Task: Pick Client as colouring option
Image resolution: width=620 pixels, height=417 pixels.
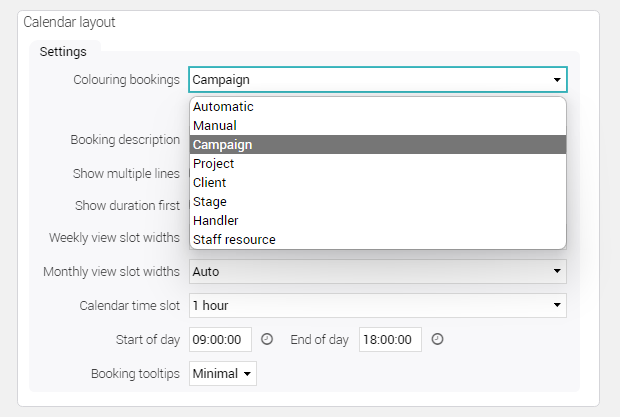Action: (378, 183)
